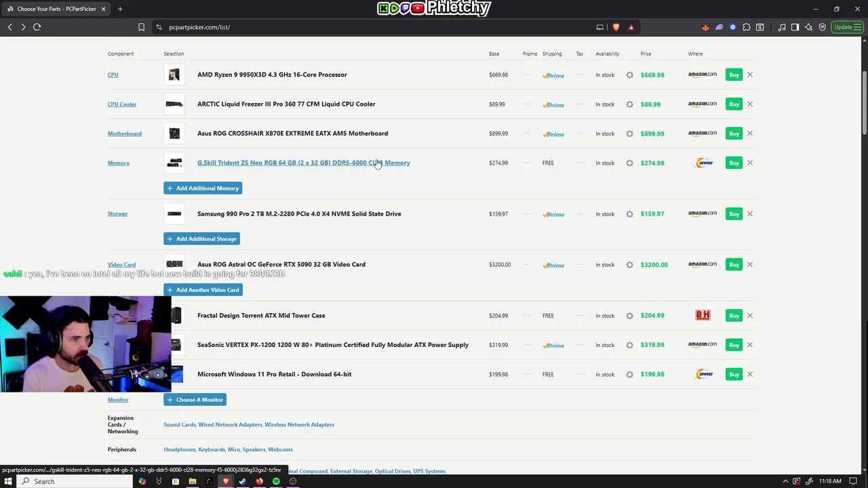Click the ARCTIC Liquid Freezer product thumbnail
The image size is (868, 488).
[x=174, y=104]
